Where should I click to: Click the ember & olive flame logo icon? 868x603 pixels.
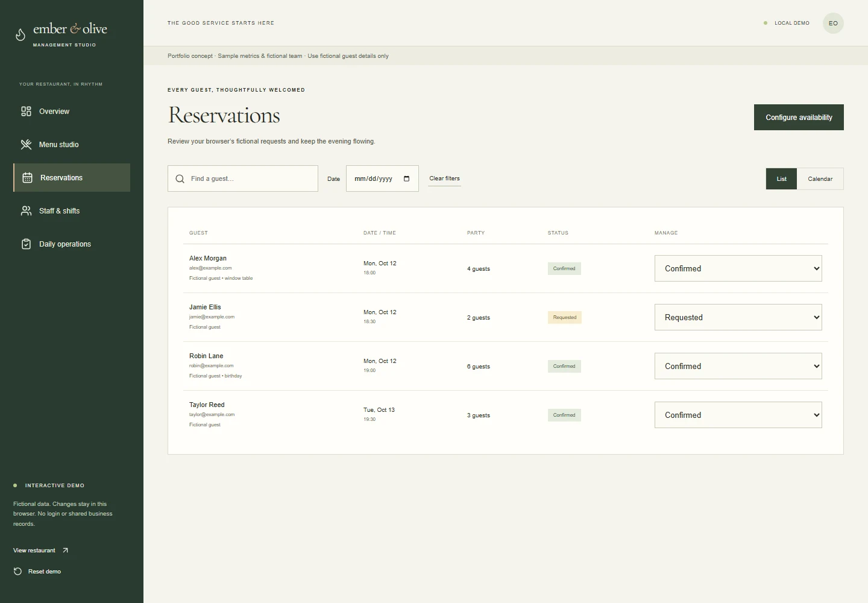(20, 34)
